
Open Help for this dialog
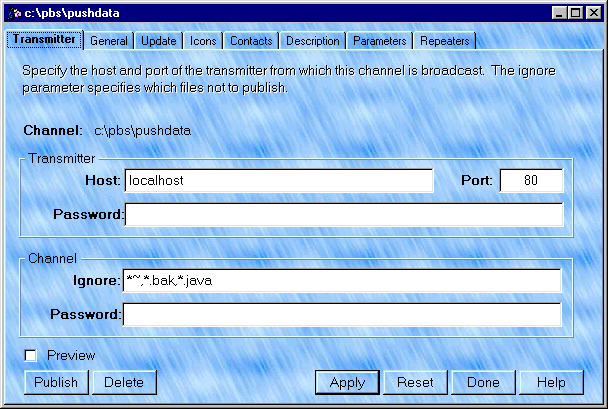coord(550,382)
